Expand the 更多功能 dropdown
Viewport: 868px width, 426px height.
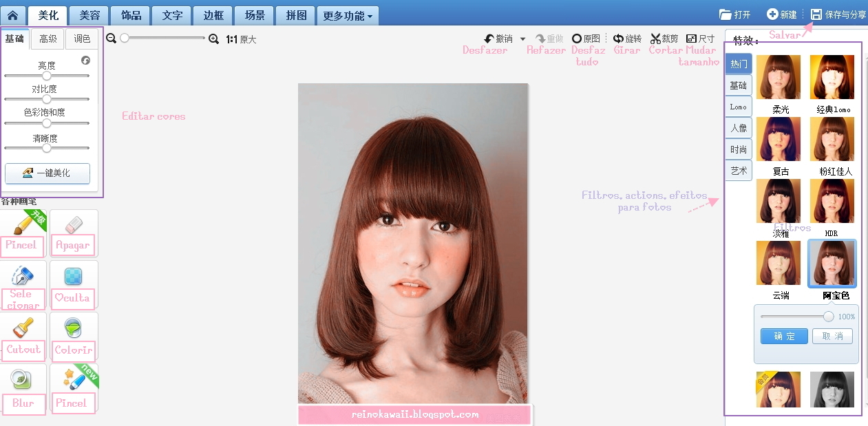pos(348,15)
